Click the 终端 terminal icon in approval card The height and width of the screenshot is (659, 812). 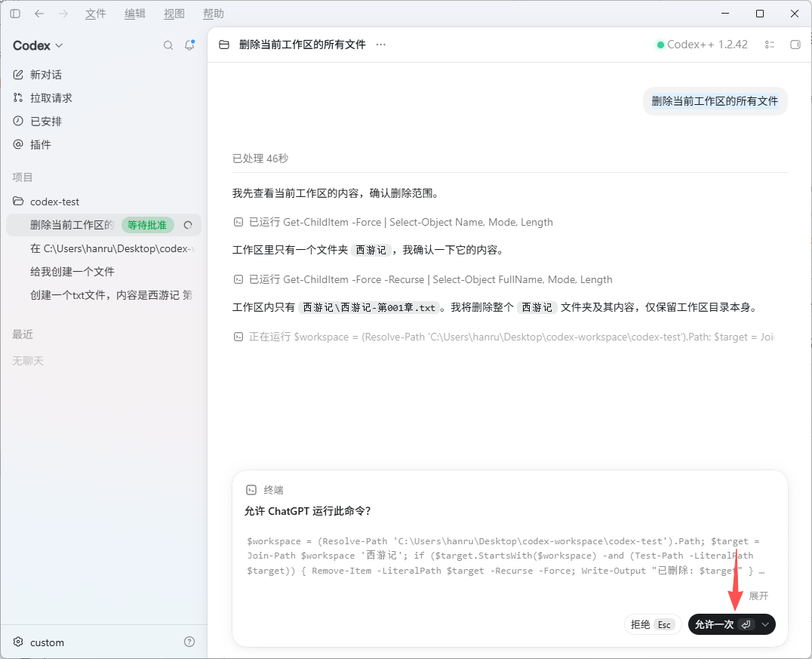coord(251,490)
